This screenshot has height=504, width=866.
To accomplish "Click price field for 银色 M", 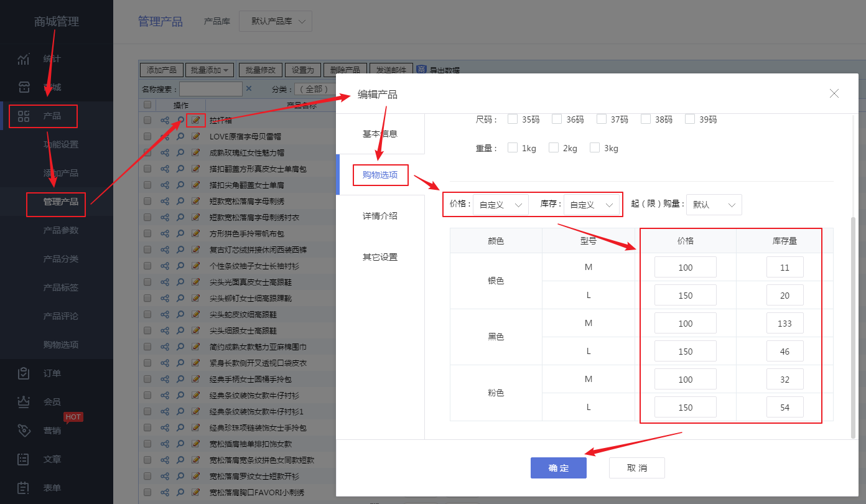I will pos(686,268).
